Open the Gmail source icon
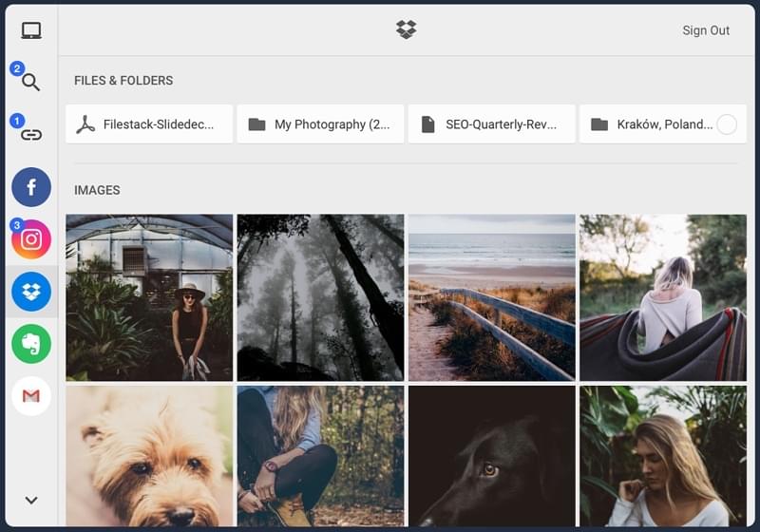Image resolution: width=760 pixels, height=532 pixels. click(x=30, y=396)
